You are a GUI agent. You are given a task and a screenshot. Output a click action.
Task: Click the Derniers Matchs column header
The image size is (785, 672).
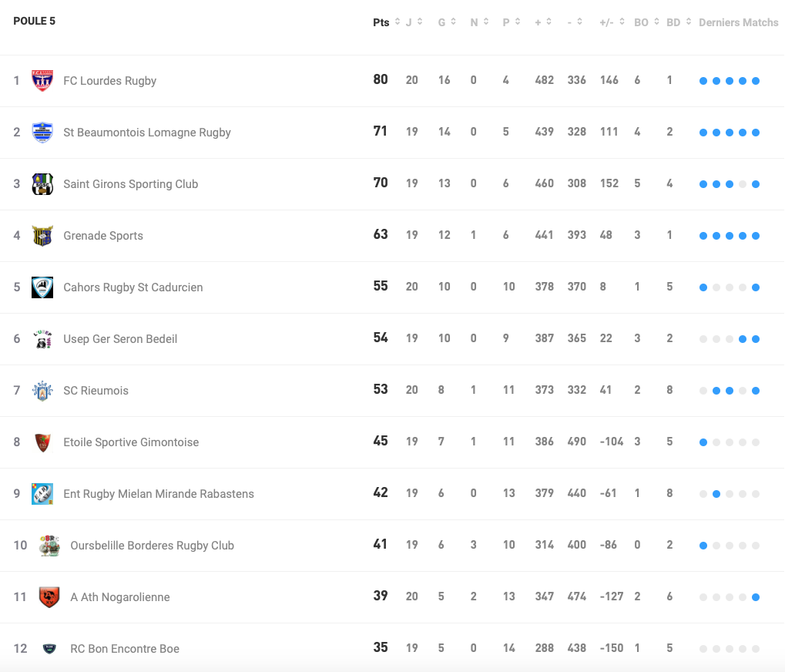click(738, 22)
